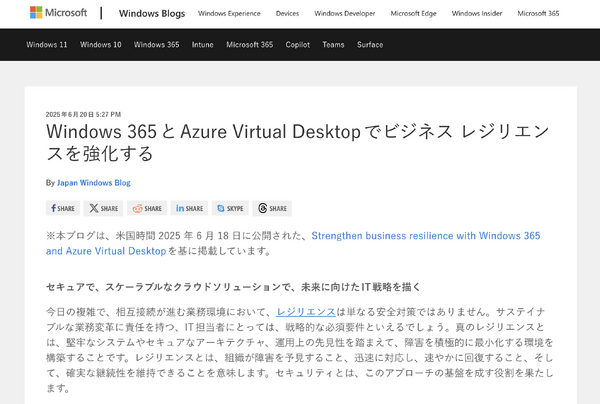The width and height of the screenshot is (600, 404).
Task: Click the date 2025年6月20日 5:27 PM
Action: pyautogui.click(x=83, y=114)
